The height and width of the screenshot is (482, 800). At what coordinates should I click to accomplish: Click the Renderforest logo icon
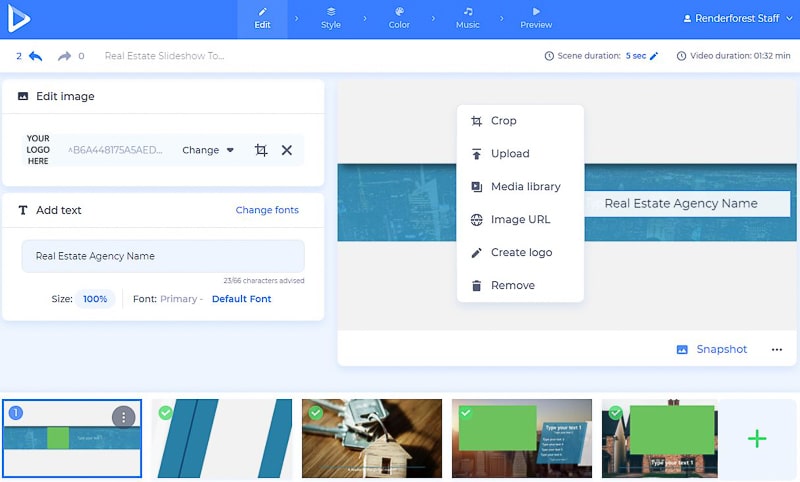[x=19, y=19]
